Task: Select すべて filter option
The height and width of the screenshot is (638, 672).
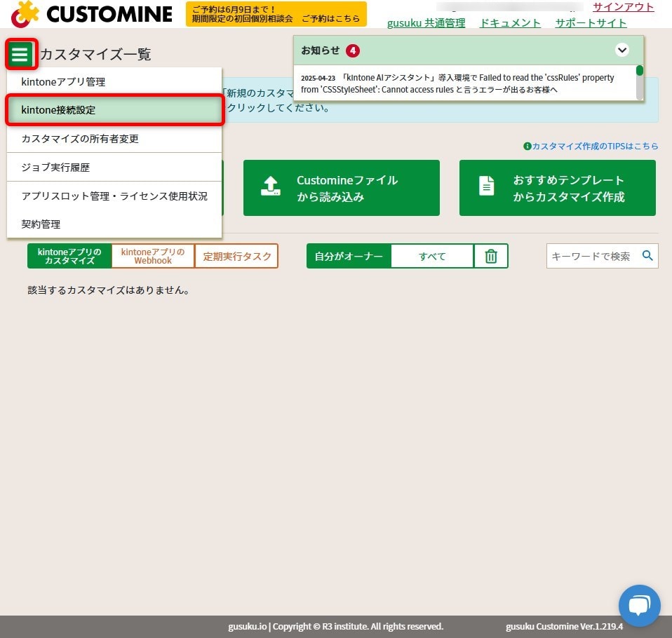Action: (432, 256)
